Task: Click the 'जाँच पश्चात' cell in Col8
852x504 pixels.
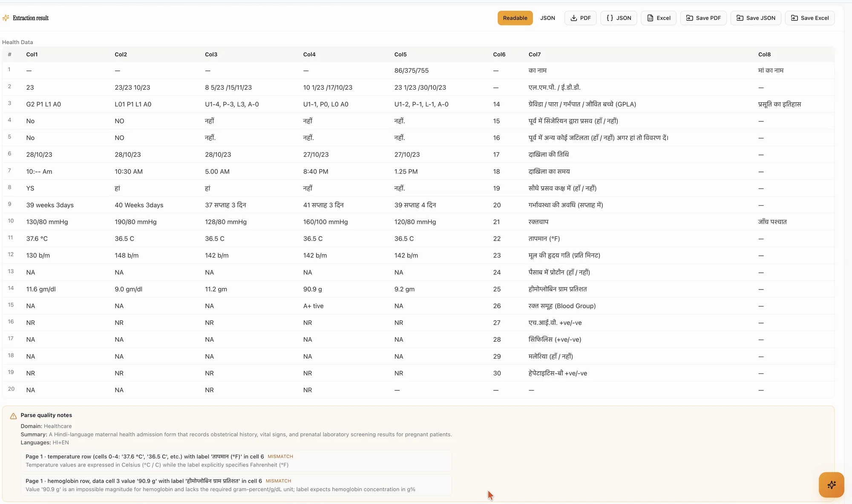Action: [x=772, y=222]
